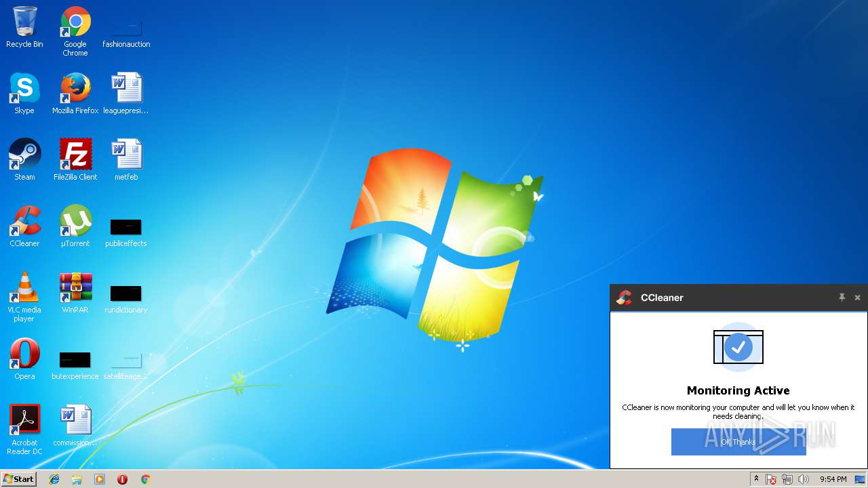868x488 pixels.
Task: Select the Google Chrome desktop shortcut
Action: tap(75, 31)
